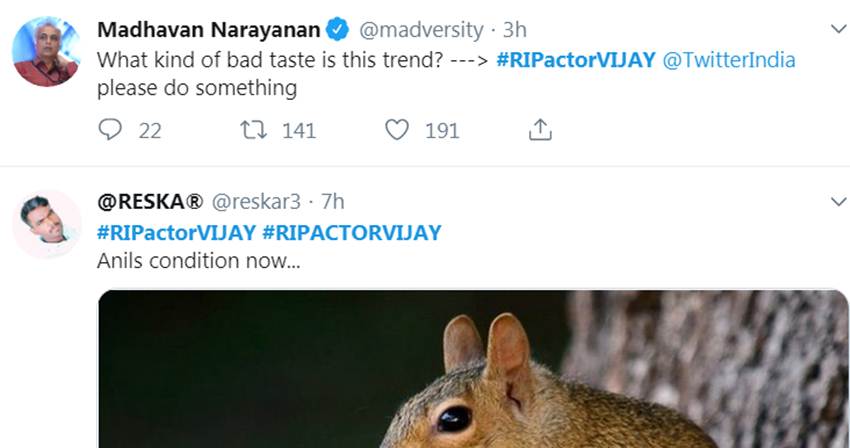Open the #RIPACTORVIJAY uppercase hashtag
Image resolution: width=850 pixels, height=448 pixels.
(351, 232)
